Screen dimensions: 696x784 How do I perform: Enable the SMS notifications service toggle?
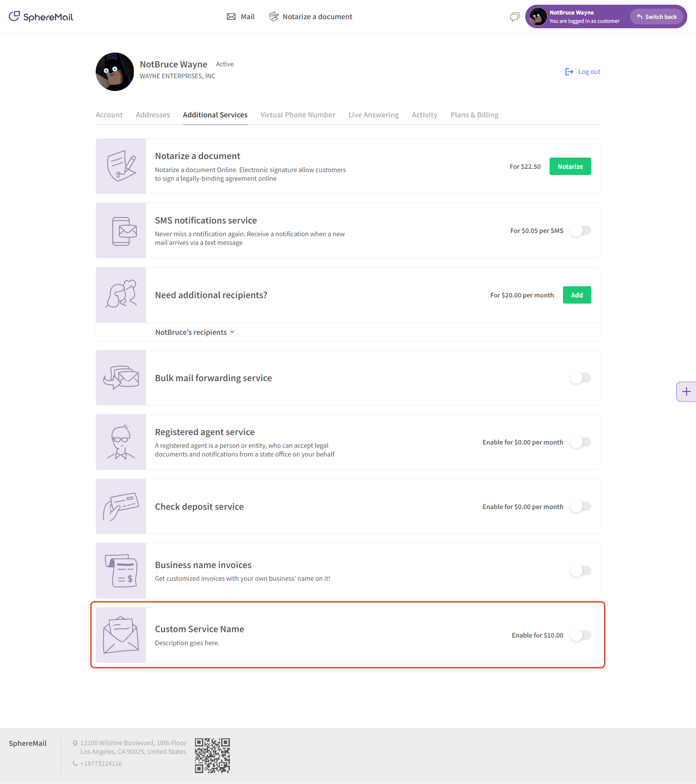coord(580,231)
